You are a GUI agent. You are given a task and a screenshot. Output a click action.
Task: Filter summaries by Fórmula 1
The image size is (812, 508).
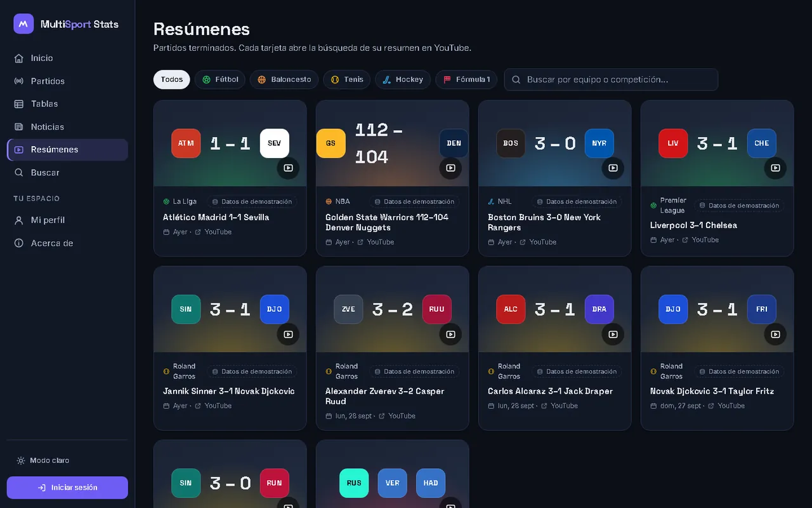[x=466, y=79]
